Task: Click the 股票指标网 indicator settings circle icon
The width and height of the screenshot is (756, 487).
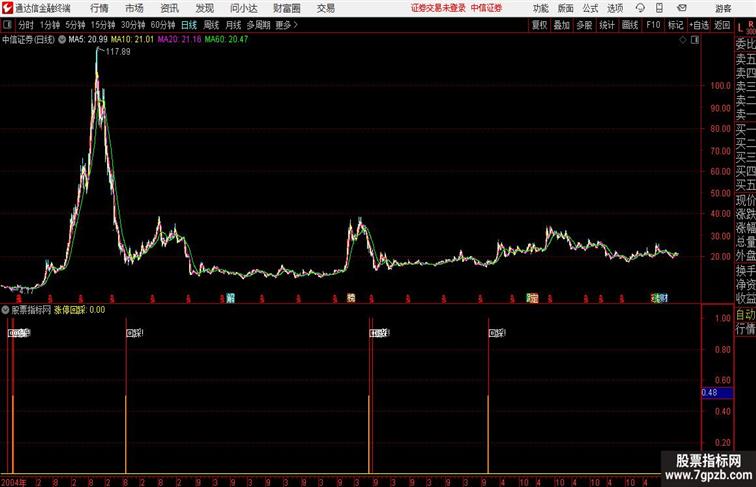Action: tap(5, 310)
